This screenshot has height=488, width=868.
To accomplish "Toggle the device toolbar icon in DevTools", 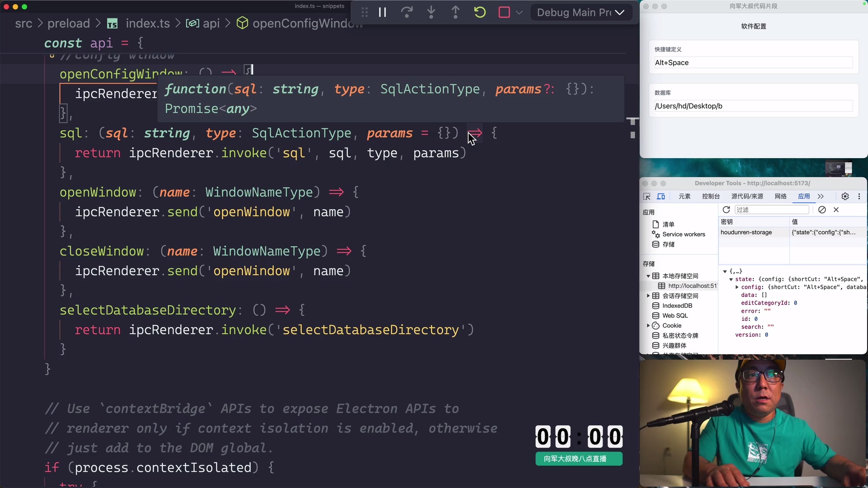I will click(661, 197).
